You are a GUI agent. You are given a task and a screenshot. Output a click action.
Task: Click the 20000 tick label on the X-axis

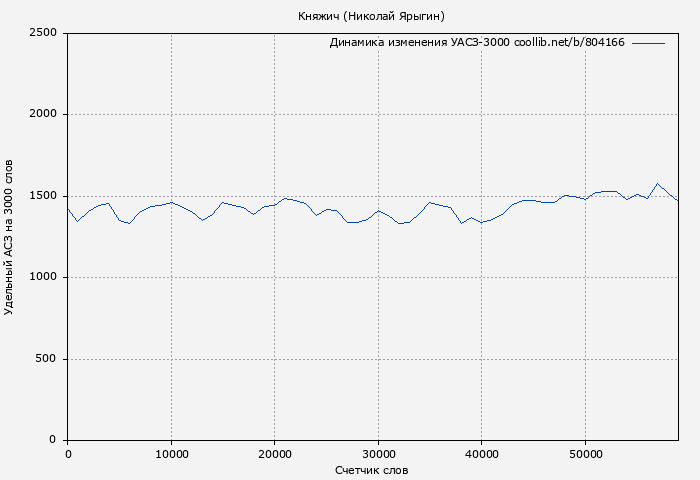pos(275,454)
